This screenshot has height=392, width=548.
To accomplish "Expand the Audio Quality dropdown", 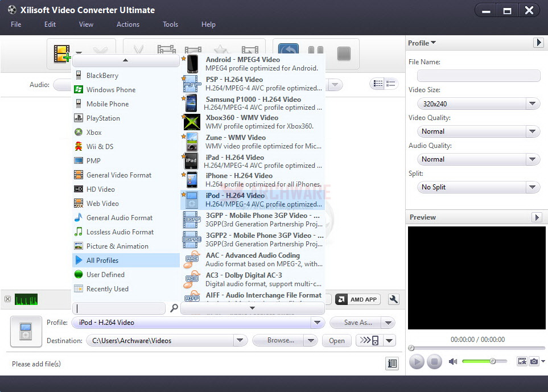I will 532,159.
